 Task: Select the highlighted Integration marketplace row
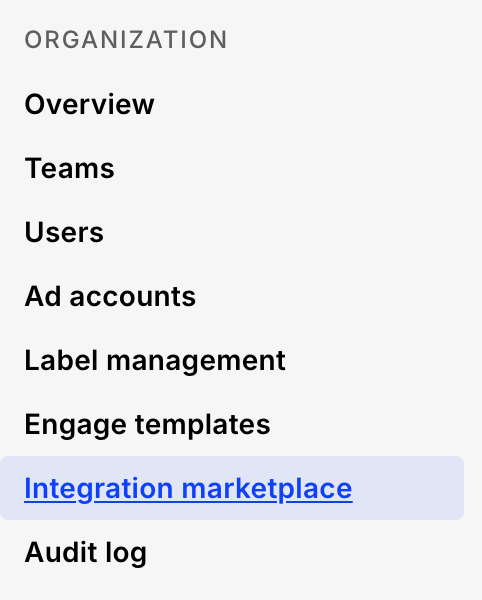(x=232, y=488)
